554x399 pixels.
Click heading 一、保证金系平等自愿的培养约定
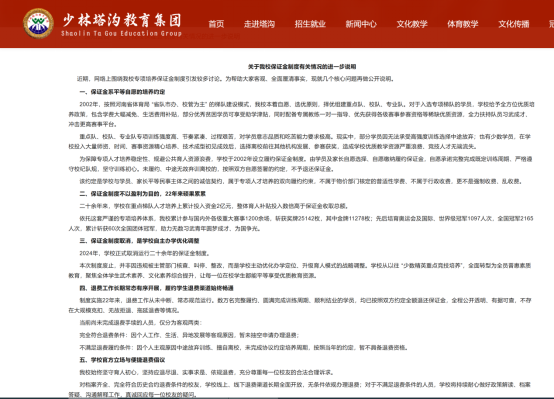coord(122,92)
